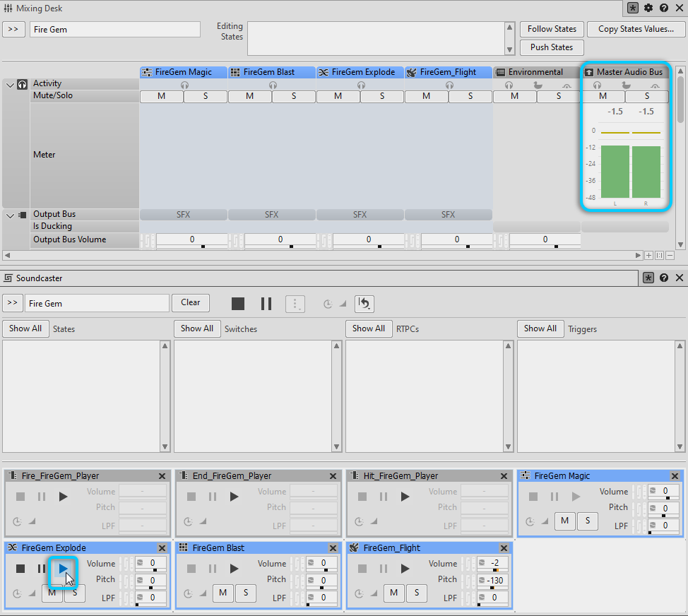Click the Soundcaster reset all icon
Viewport: 688px width, 616px height.
(x=364, y=304)
